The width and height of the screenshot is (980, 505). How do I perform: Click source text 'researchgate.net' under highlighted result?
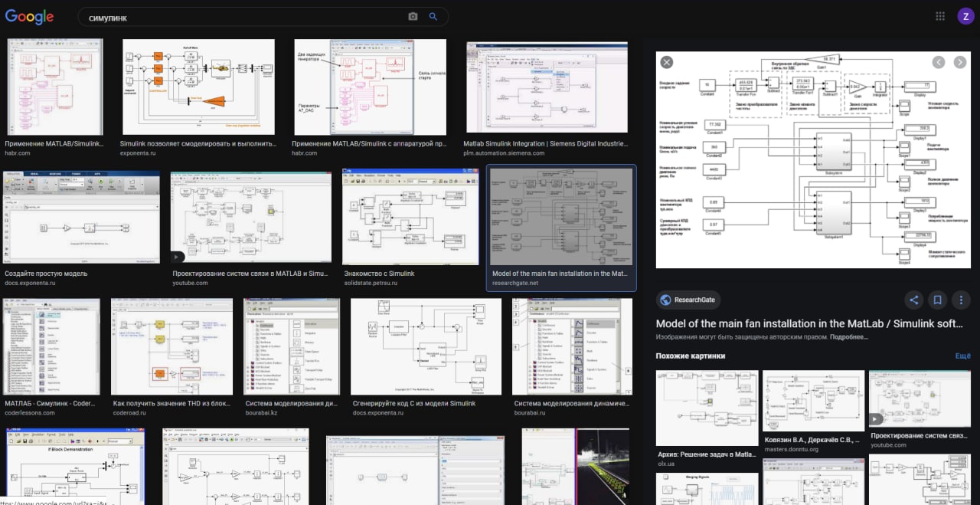coord(515,283)
